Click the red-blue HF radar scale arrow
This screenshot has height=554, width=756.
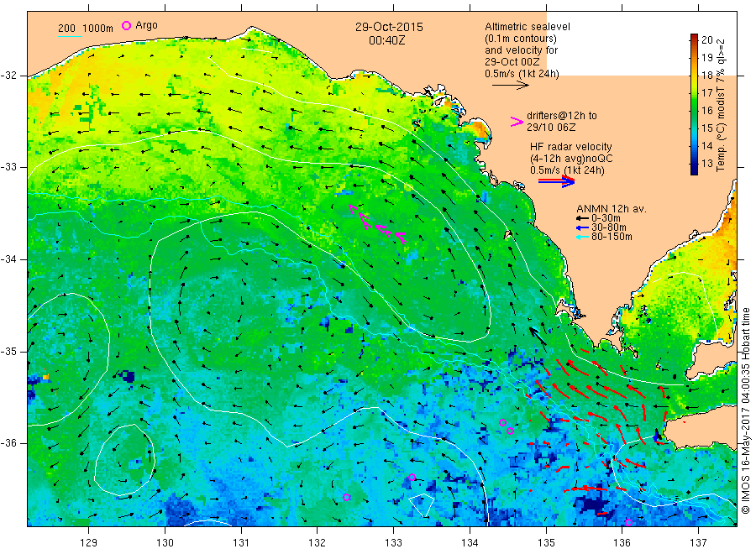pyautogui.click(x=557, y=181)
